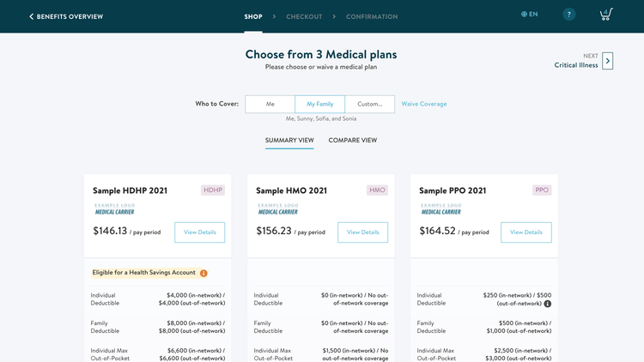The image size is (644, 362).
Task: View Details for Sample HDHP 2021
Action: tap(199, 232)
